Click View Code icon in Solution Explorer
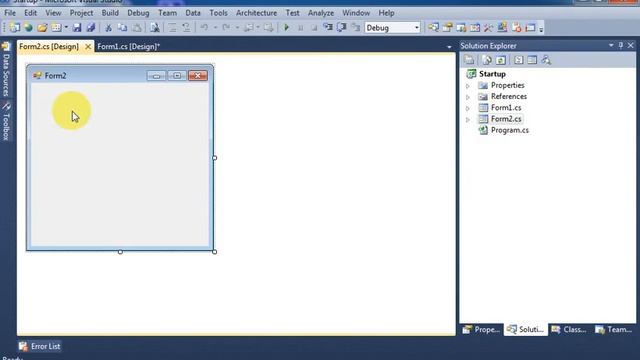Screen dimensions: 640x360 518,60
